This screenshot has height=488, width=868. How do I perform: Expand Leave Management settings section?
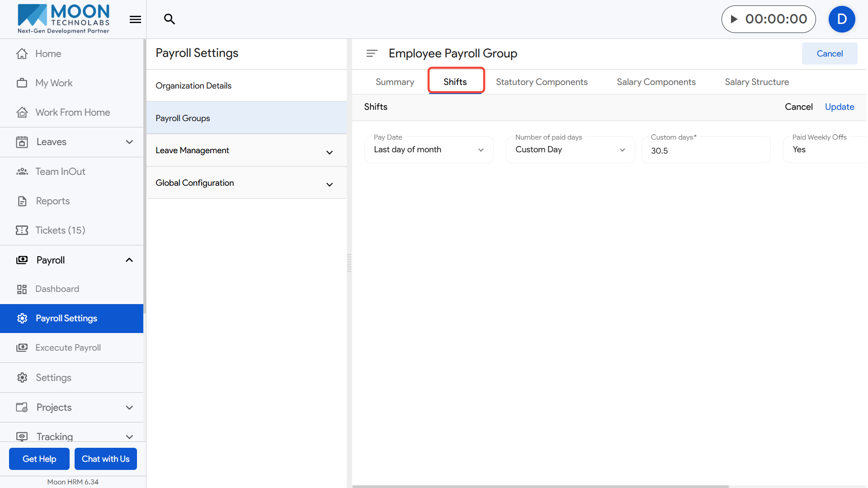pos(330,152)
